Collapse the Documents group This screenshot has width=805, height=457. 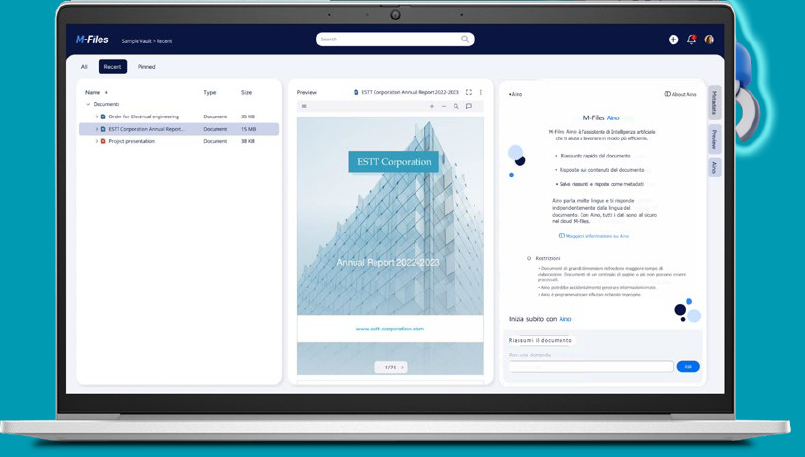coord(88,104)
